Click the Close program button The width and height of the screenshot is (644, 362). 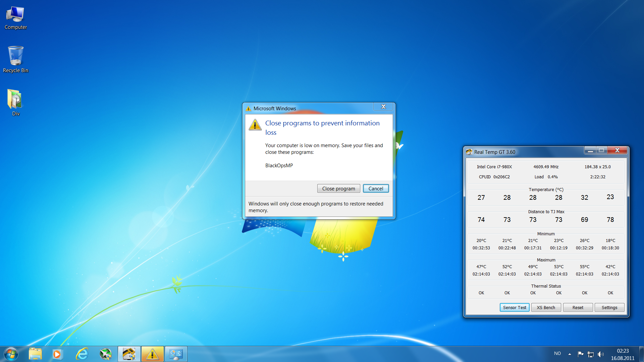tap(338, 189)
